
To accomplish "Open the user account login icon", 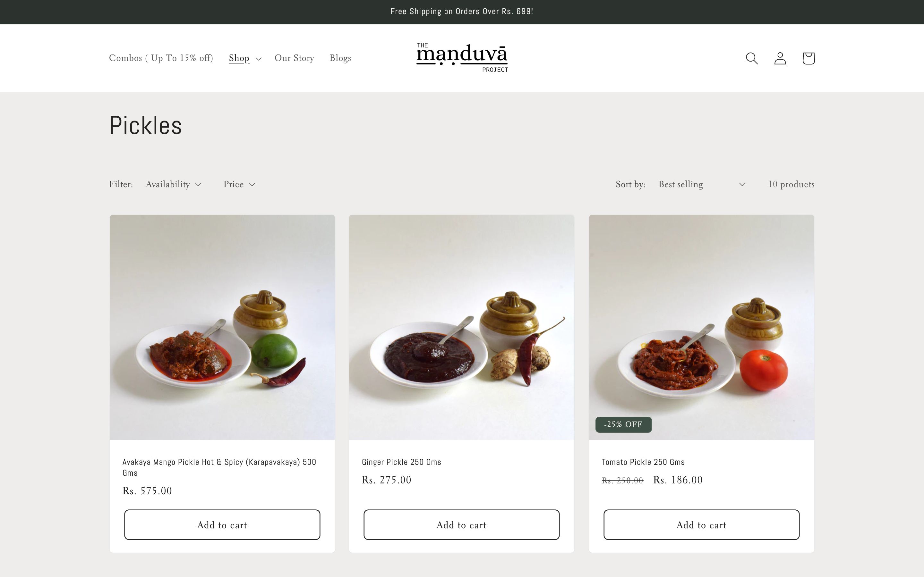I will (x=780, y=58).
